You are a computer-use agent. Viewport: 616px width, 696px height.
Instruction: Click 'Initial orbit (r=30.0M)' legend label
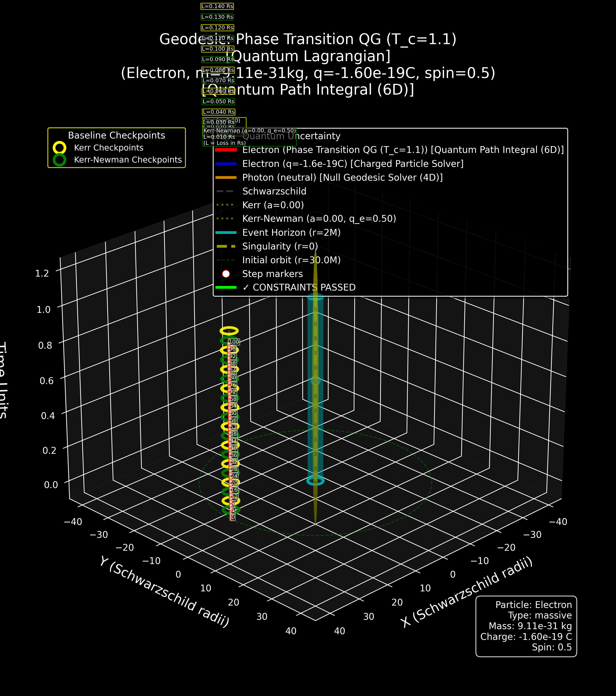291,260
